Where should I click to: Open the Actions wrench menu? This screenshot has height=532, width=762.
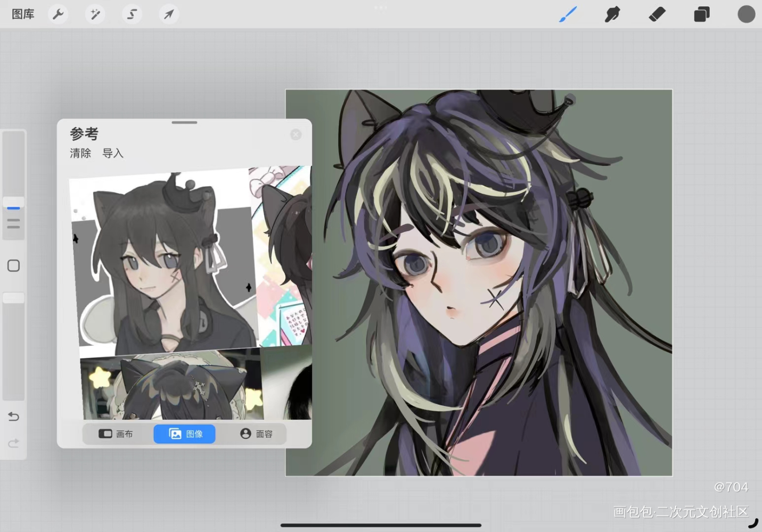coord(58,14)
